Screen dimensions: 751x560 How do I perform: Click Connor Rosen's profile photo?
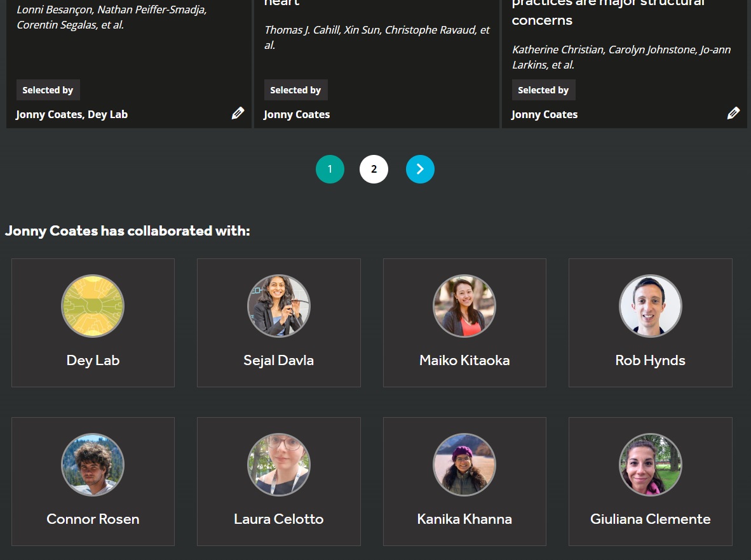coord(93,465)
